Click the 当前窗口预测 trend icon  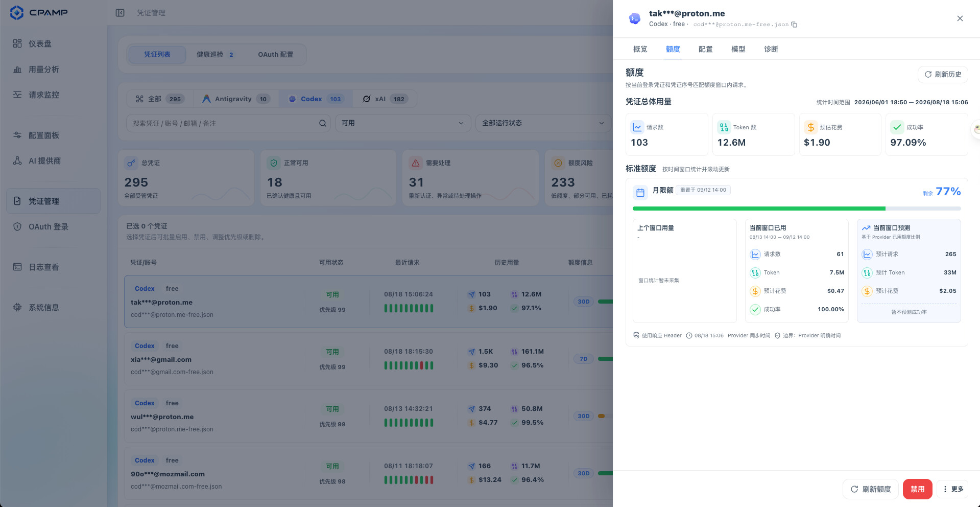(x=866, y=228)
